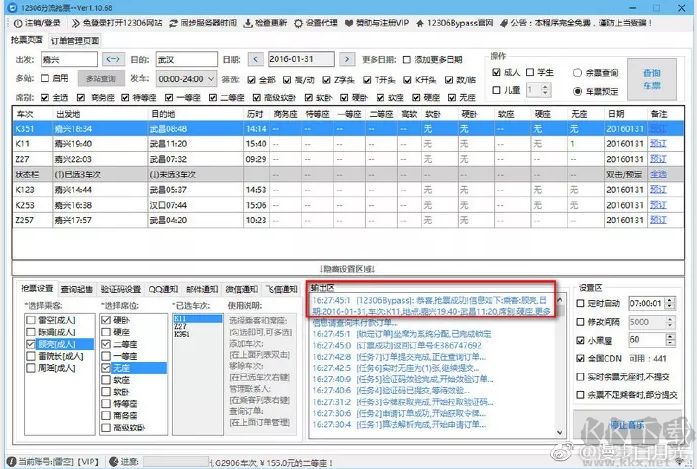Screen dimensions: 697x469
Task: Click 预订 link for train Z257
Action: tap(658, 220)
